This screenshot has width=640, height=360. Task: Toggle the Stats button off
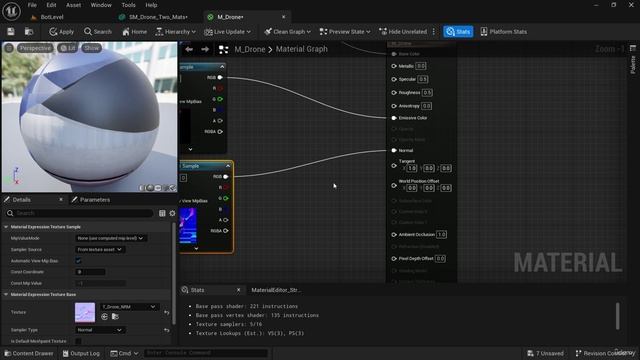(458, 32)
